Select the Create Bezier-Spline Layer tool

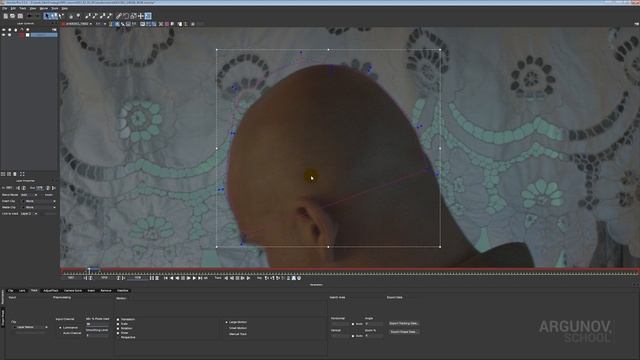pos(102,16)
